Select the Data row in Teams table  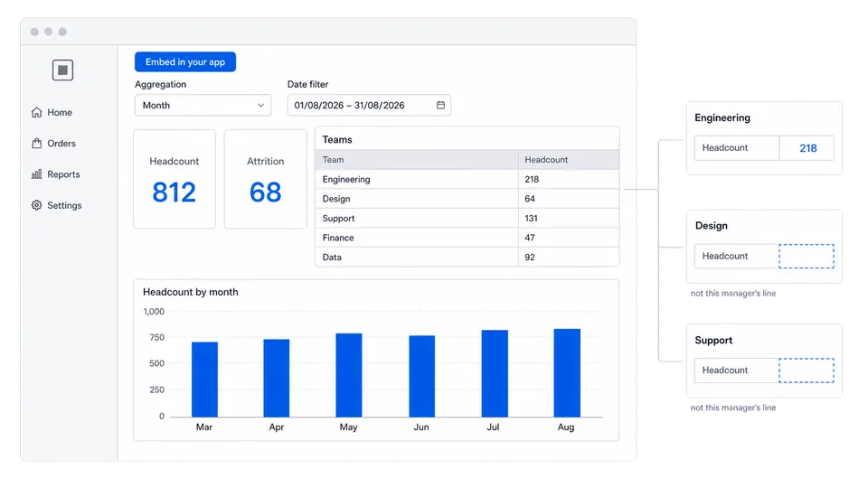click(x=467, y=257)
